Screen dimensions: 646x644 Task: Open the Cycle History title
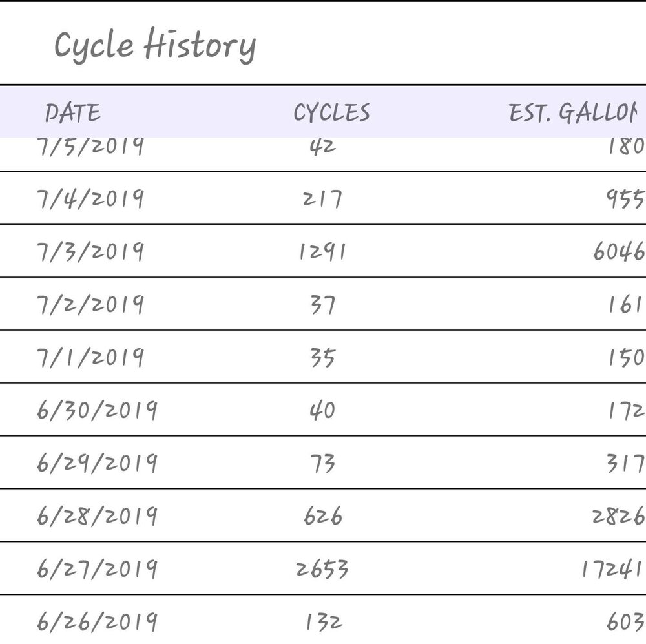coord(155,45)
